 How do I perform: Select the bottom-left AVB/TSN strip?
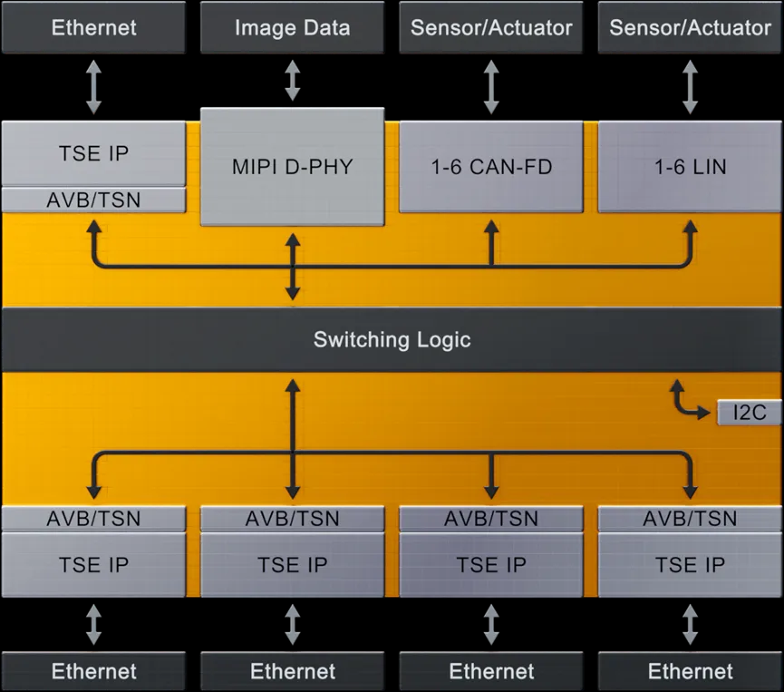click(93, 519)
